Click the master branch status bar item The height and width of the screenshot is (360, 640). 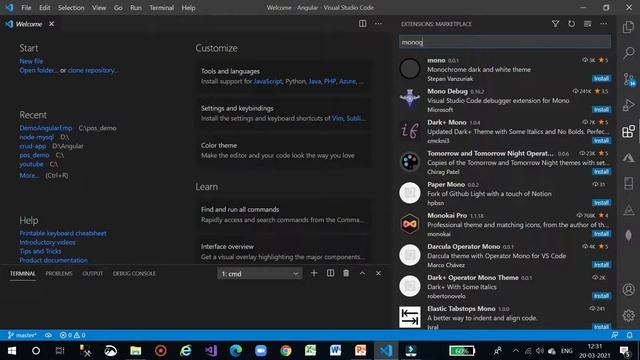(x=22, y=335)
